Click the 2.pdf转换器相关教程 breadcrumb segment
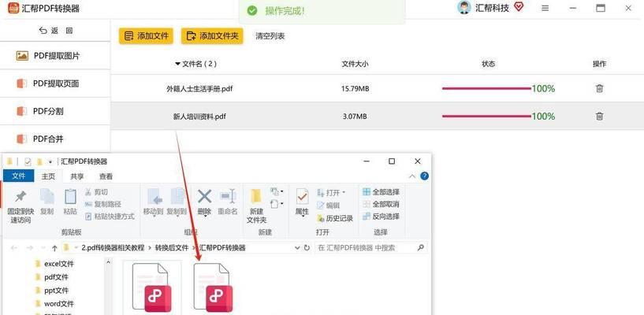The width and height of the screenshot is (644, 315). pos(113,248)
